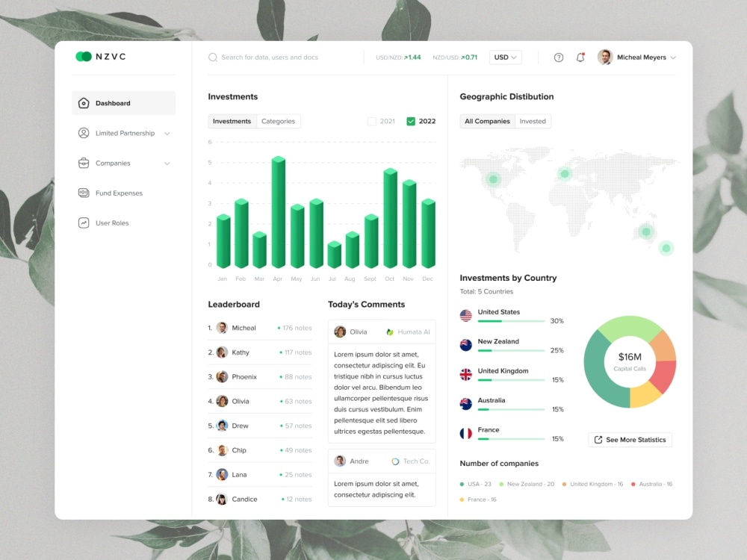The image size is (747, 560).
Task: Click the Companies briefcase icon
Action: coord(84,163)
